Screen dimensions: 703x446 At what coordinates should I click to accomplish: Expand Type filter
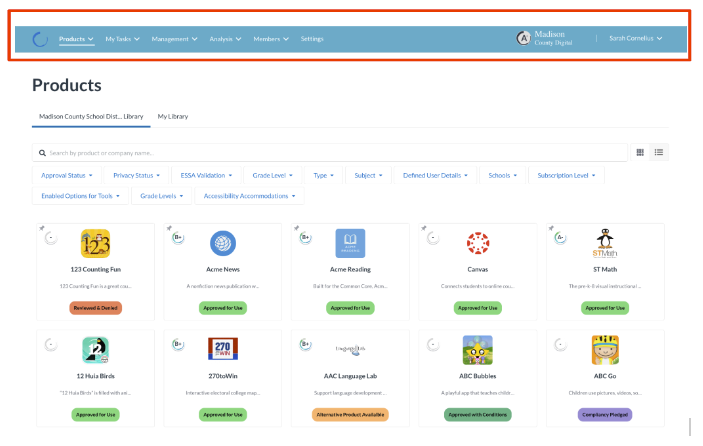324,175
